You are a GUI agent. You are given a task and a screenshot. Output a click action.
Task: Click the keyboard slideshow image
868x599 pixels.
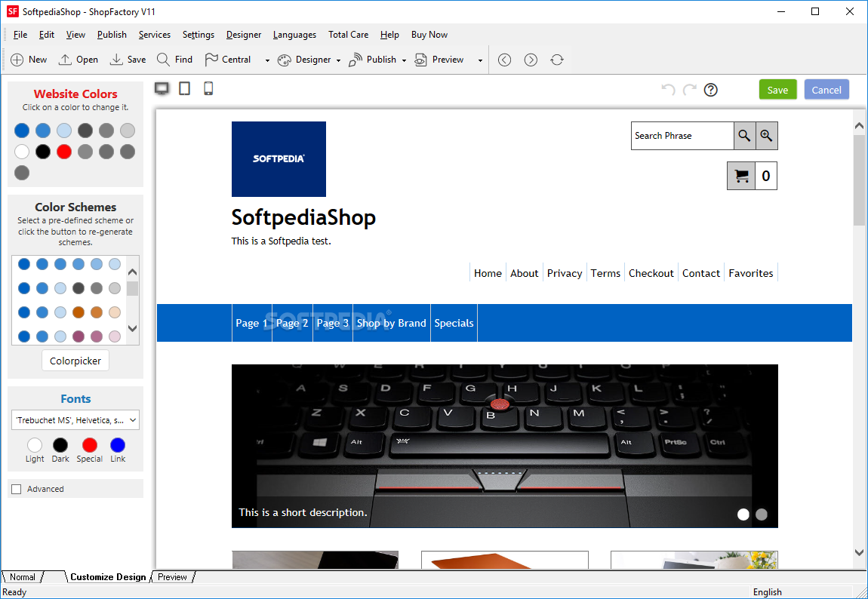point(505,446)
